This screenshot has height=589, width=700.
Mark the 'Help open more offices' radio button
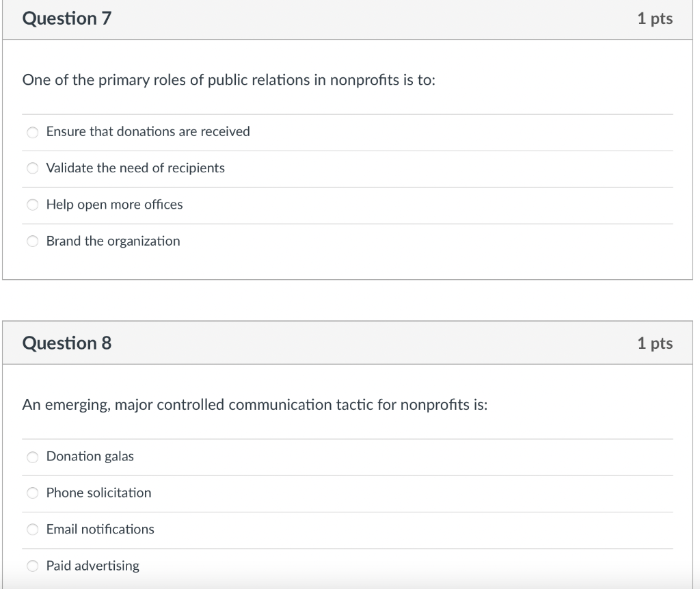33,205
